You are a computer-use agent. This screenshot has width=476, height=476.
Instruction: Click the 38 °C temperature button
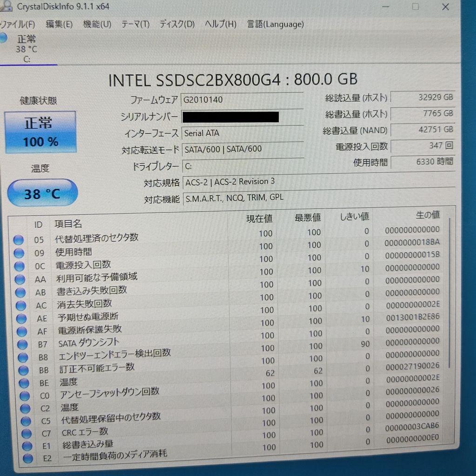(x=42, y=192)
